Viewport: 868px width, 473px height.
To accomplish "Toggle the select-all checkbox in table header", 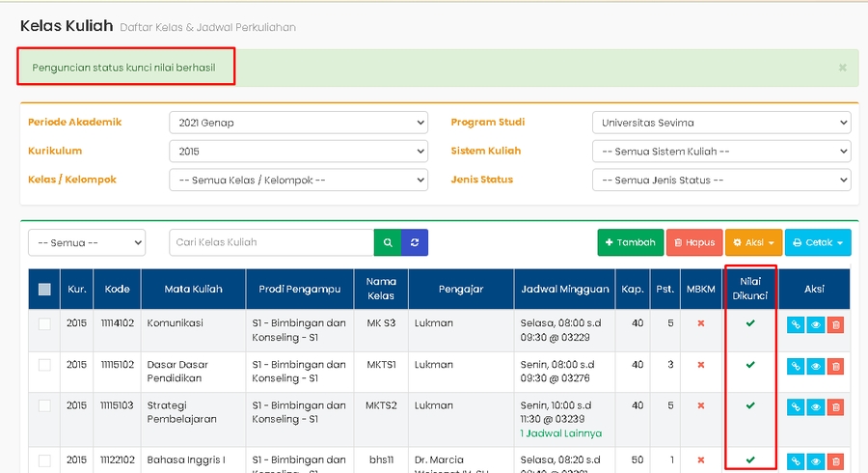I will pos(45,289).
